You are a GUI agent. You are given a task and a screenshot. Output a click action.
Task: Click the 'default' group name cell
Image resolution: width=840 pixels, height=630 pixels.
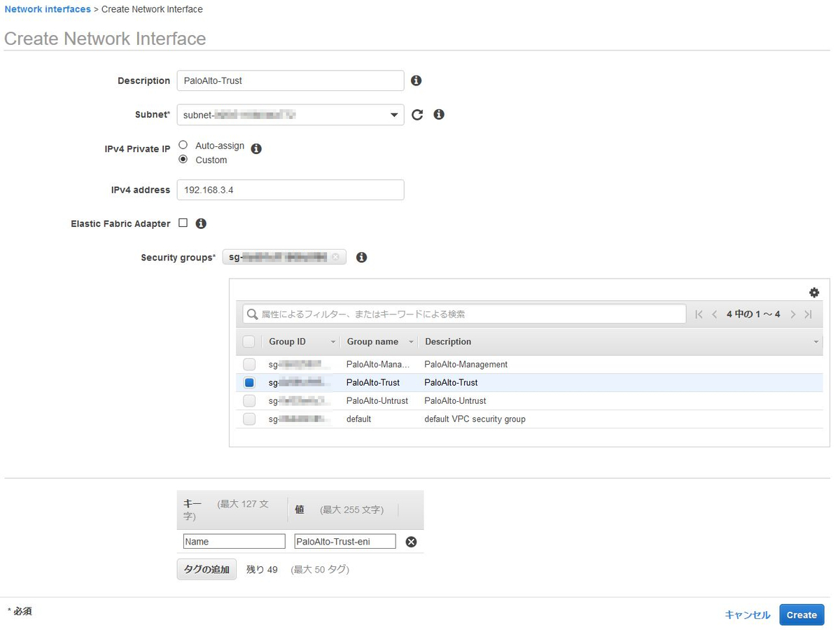point(358,419)
